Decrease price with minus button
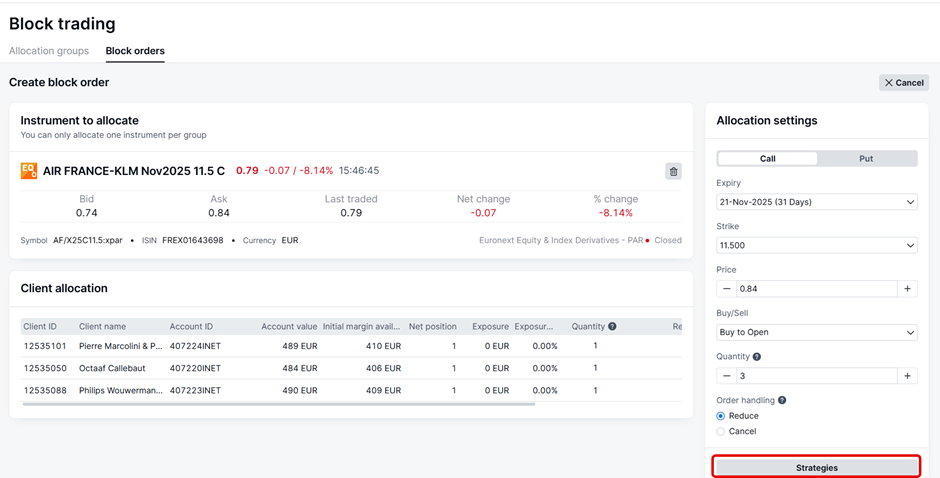 tap(727, 289)
